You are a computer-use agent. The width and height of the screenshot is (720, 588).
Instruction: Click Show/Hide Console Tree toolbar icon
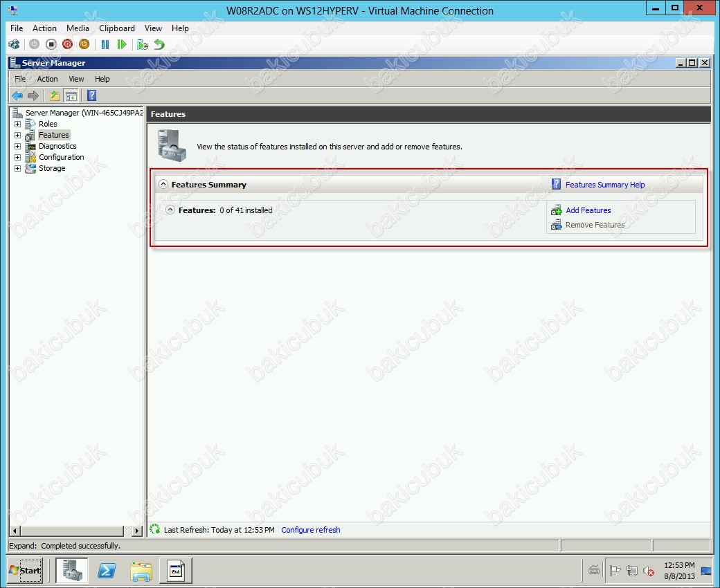tap(71, 95)
